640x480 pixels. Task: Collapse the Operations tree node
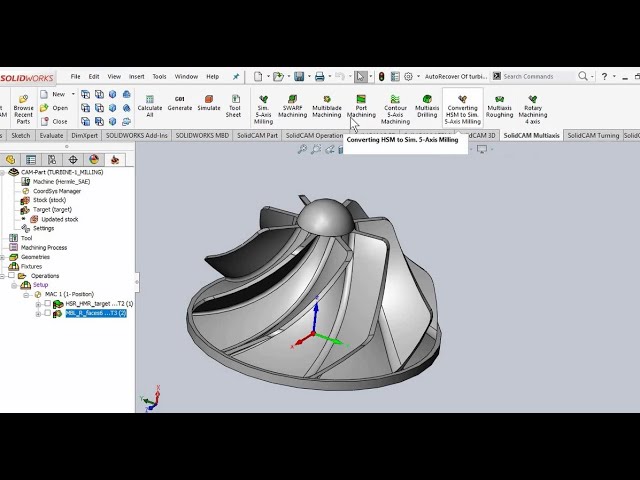[2, 276]
